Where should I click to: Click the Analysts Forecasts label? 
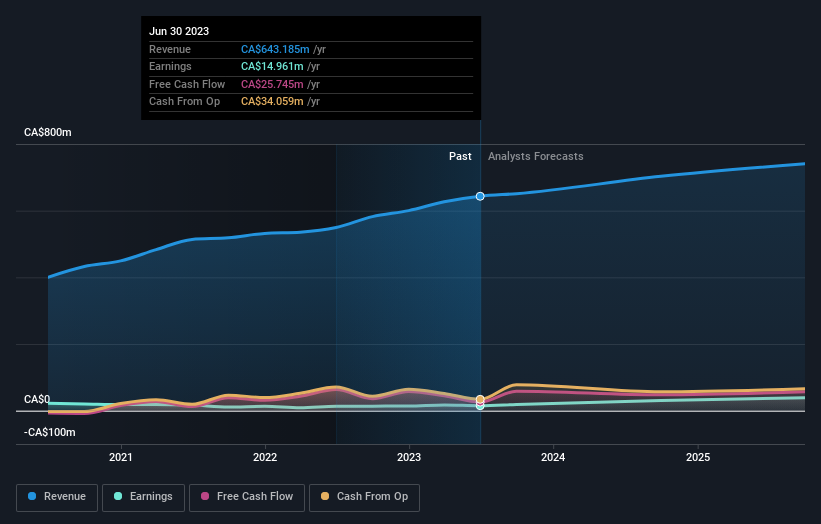point(536,157)
